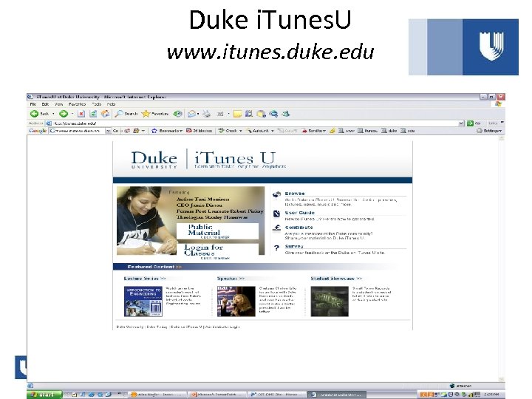
Task: Go forward with the green Forward arrow
Action: click(64, 114)
